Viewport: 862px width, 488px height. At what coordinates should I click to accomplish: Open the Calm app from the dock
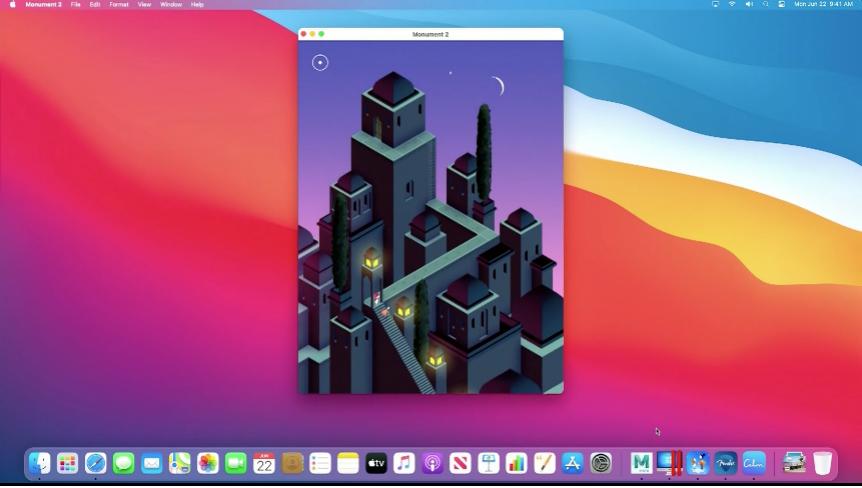pos(754,463)
